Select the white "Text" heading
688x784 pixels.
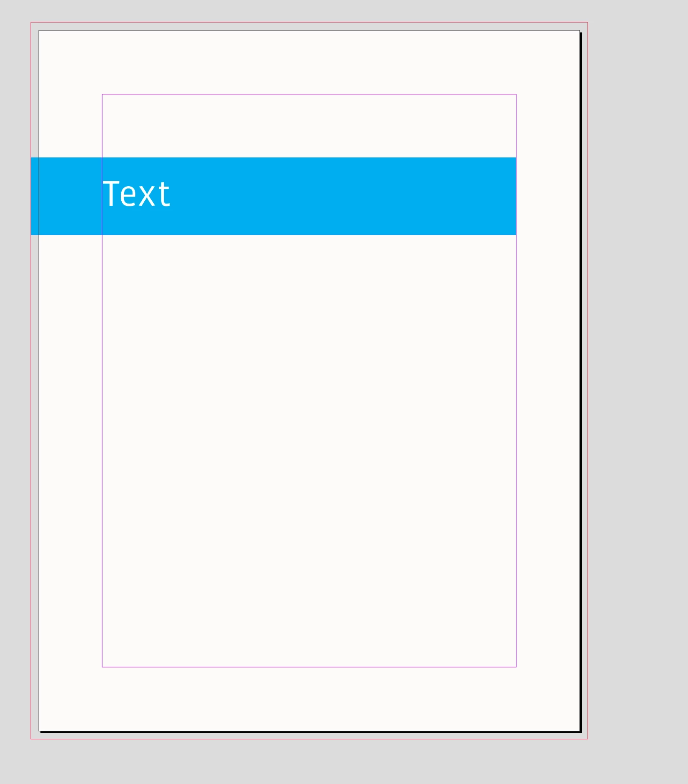[136, 194]
